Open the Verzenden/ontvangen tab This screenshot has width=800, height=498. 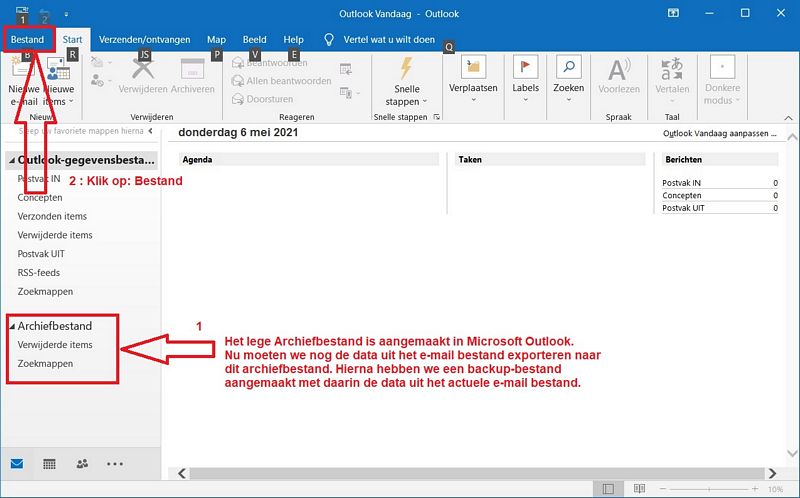point(144,40)
